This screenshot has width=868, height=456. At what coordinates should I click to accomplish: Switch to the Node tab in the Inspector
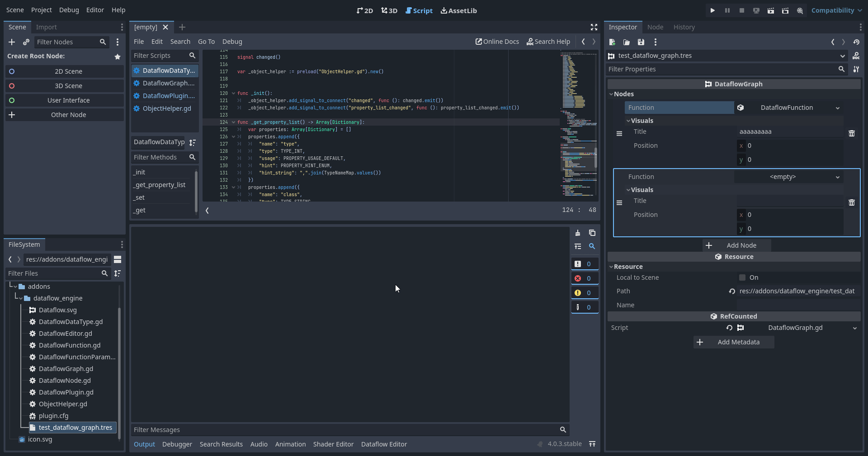656,27
